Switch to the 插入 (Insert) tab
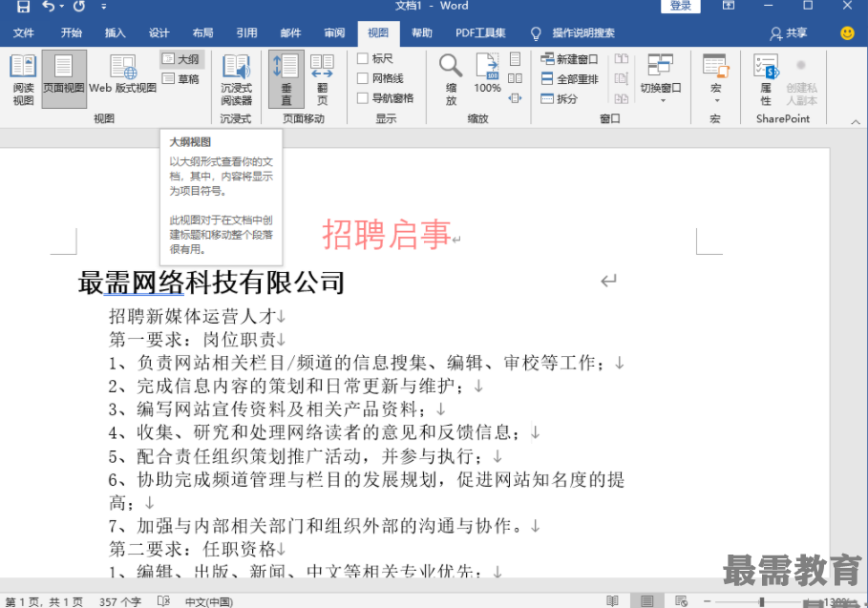The height and width of the screenshot is (608, 868). point(116,33)
